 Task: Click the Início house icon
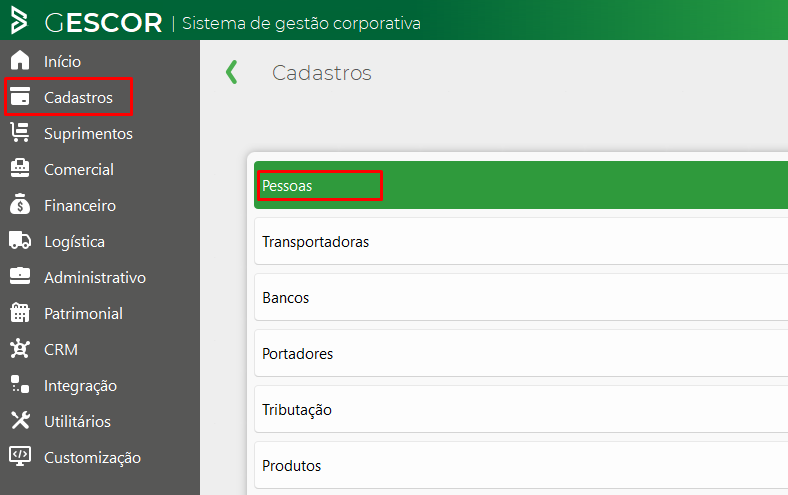[x=20, y=60]
